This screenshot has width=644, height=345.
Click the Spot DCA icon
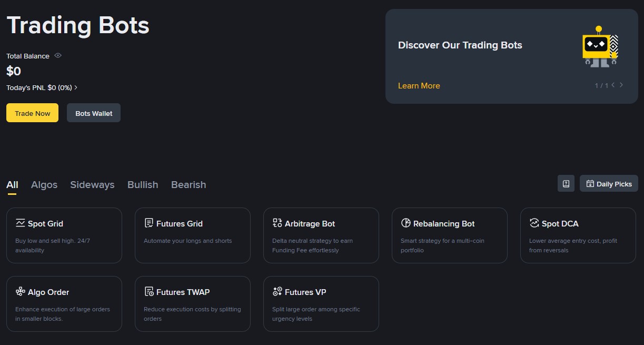(534, 223)
